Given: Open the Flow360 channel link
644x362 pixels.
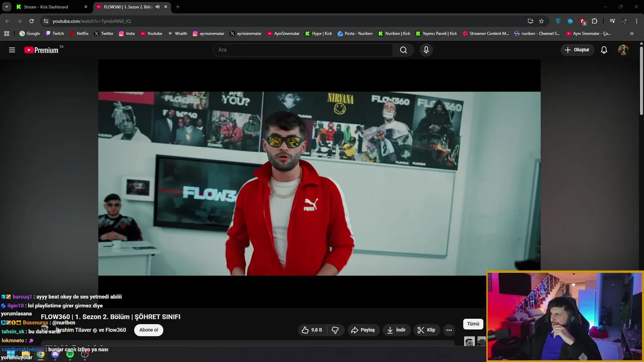Looking at the screenshot, I should tap(116, 330).
